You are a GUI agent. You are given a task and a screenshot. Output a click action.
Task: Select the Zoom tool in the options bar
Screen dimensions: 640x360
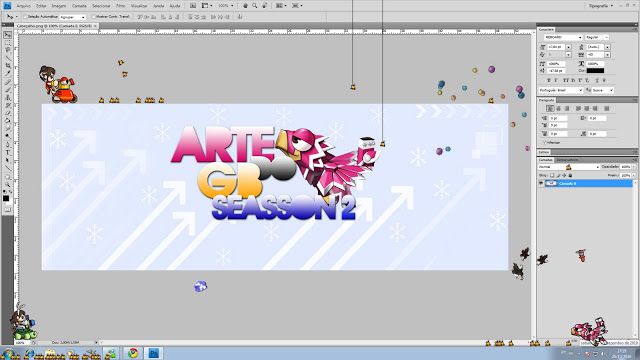pyautogui.click(x=255, y=6)
